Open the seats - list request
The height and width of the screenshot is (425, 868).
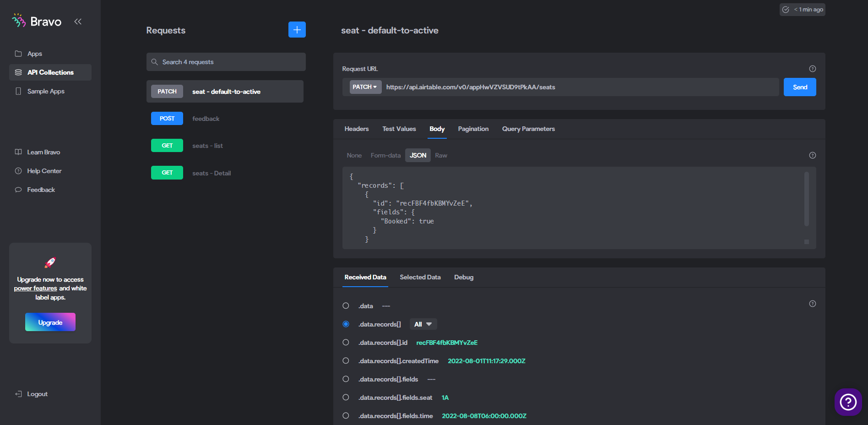225,146
